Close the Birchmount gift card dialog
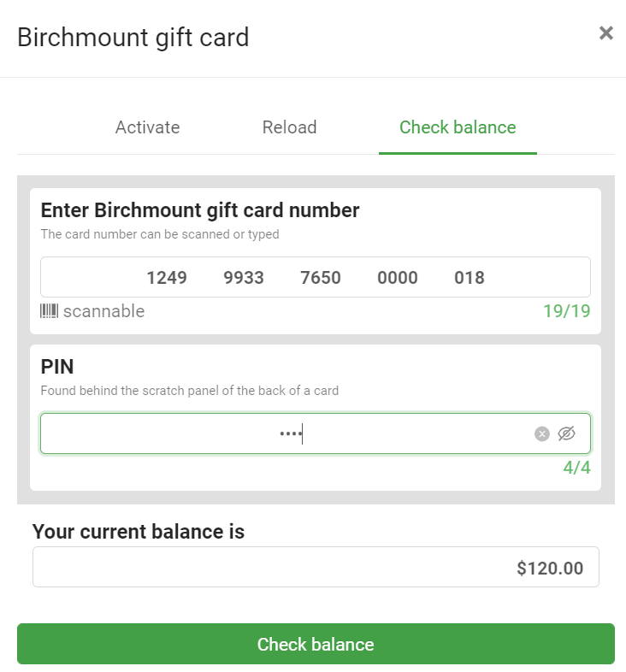Image resolution: width=626 pixels, height=672 pixels. tap(605, 33)
